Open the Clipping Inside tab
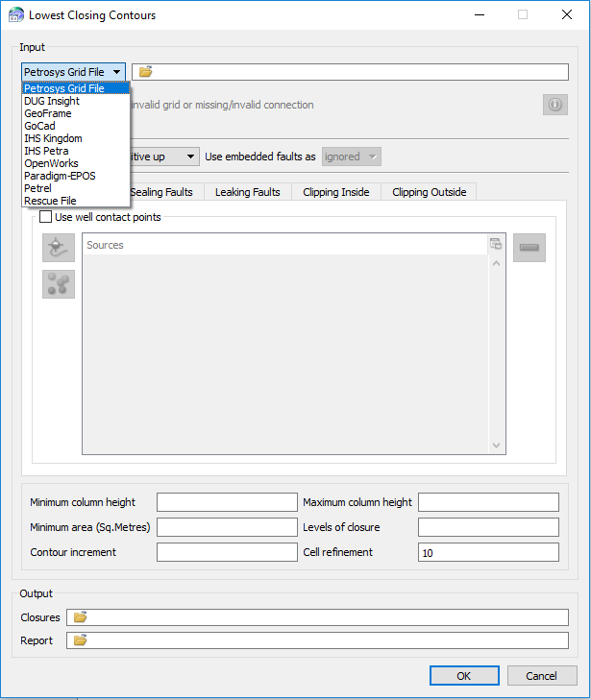This screenshot has height=700, width=591. [335, 192]
